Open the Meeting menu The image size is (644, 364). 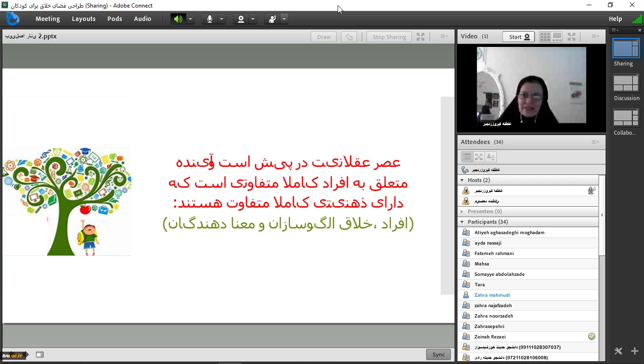(48, 19)
